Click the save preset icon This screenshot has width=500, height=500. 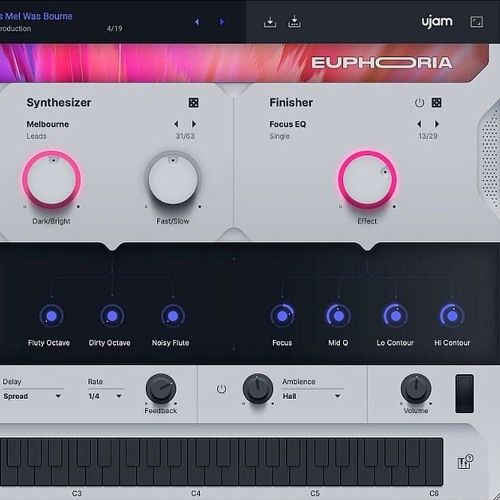270,22
